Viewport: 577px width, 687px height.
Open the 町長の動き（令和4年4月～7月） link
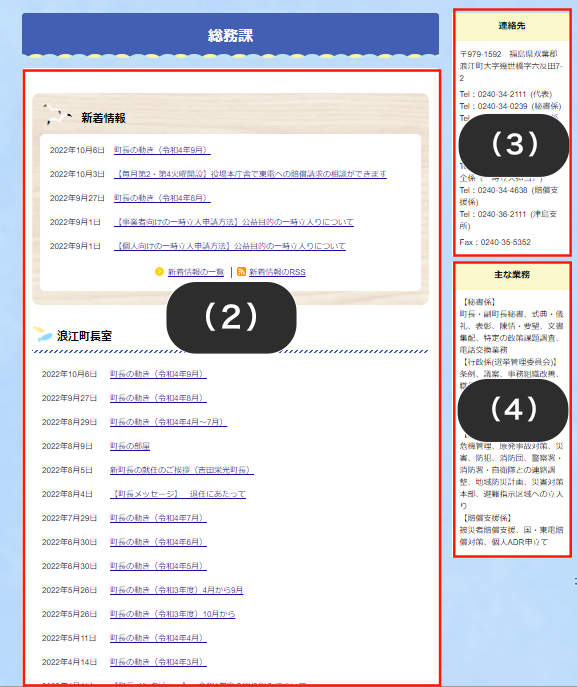click(168, 422)
